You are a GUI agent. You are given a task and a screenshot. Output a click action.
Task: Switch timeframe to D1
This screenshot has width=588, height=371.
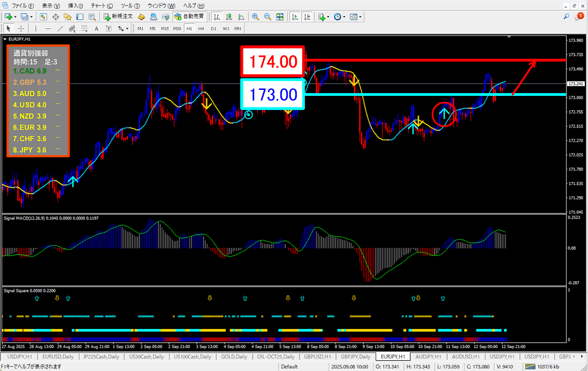point(213,28)
